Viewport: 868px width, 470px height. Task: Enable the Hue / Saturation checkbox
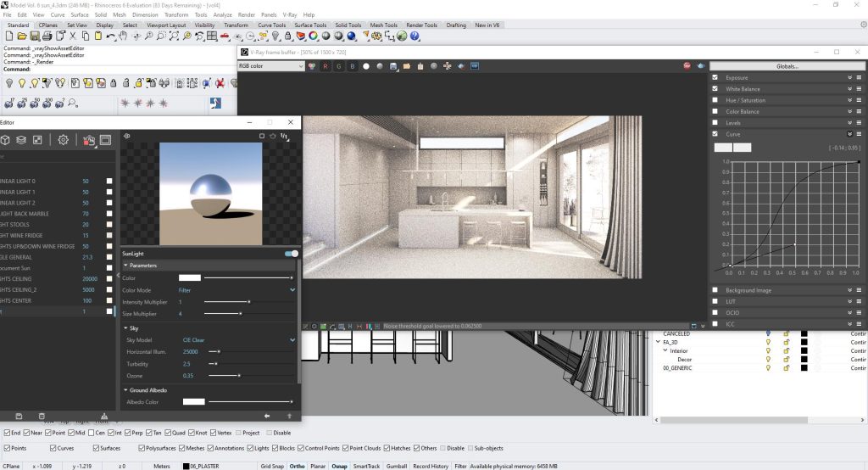tap(715, 100)
